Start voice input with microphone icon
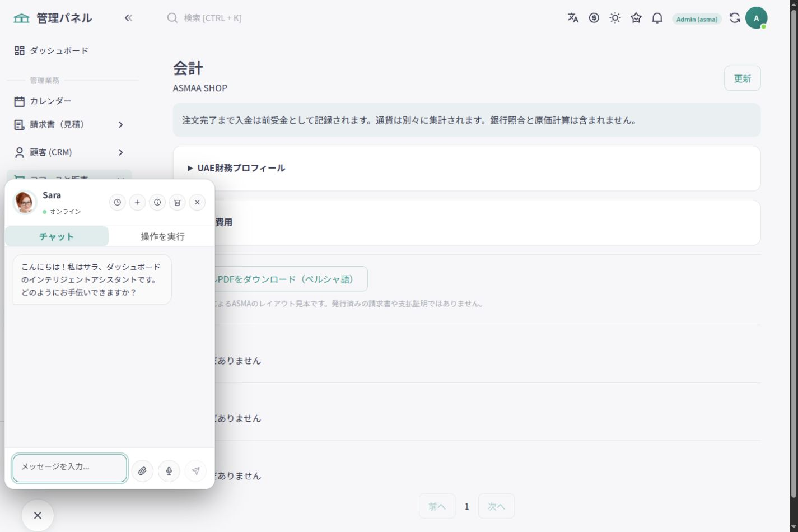The image size is (798, 532). 169,471
